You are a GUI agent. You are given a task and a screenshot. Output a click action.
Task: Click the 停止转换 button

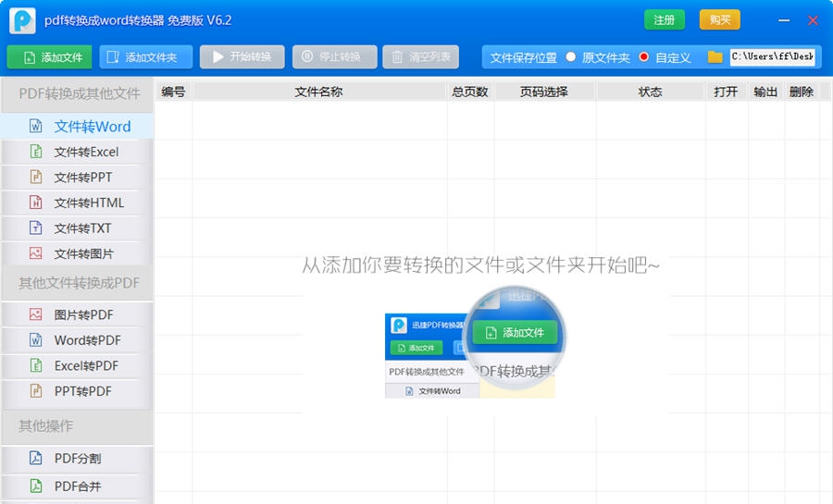335,56
